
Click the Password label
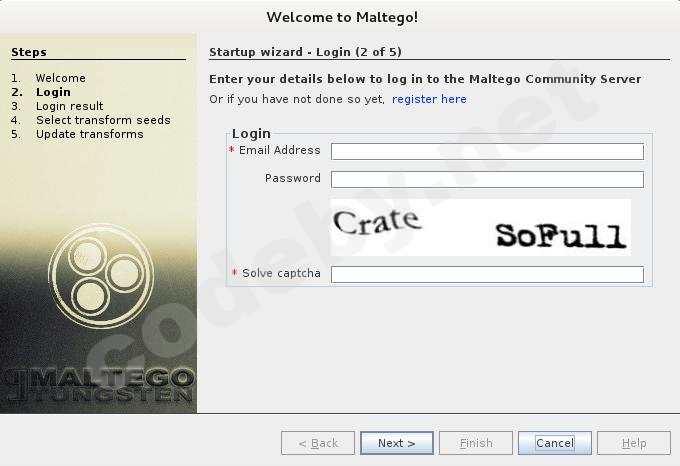click(x=293, y=178)
